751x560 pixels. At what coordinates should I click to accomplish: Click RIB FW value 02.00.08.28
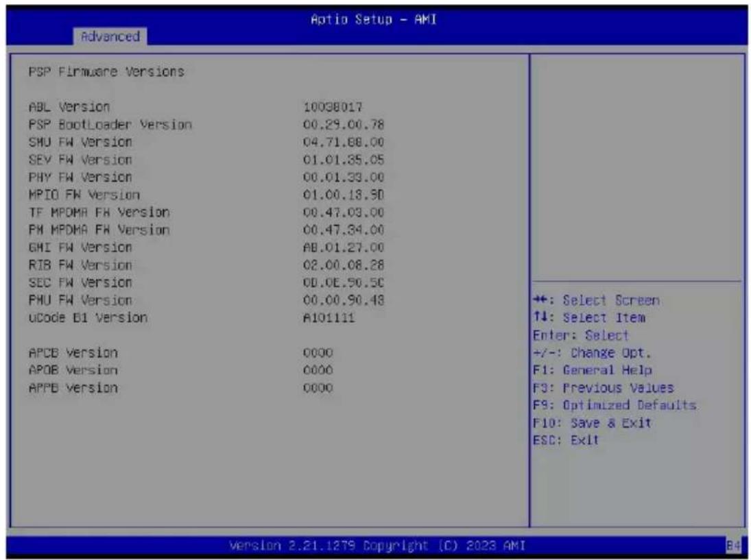click(x=344, y=265)
